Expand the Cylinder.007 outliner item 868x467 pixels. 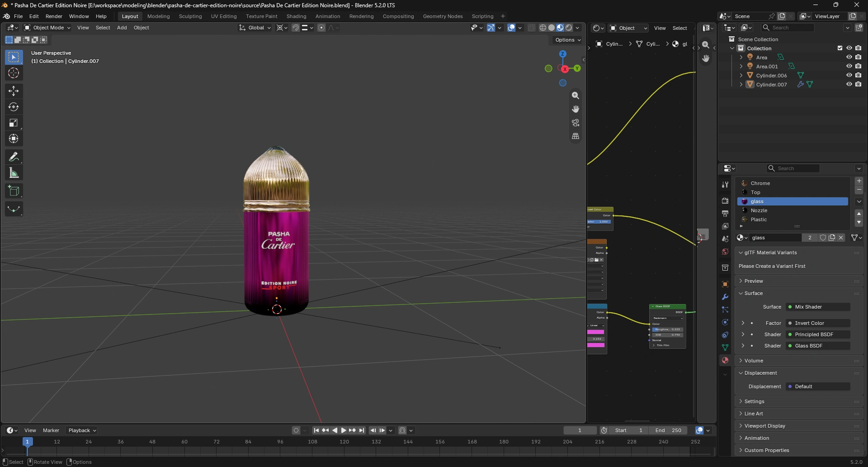point(741,84)
